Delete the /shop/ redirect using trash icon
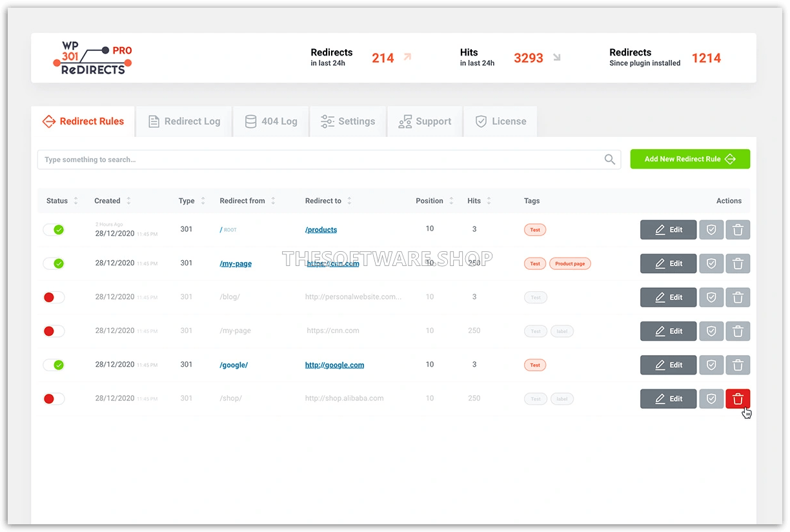Screen dimensions: 790x532 738,398
